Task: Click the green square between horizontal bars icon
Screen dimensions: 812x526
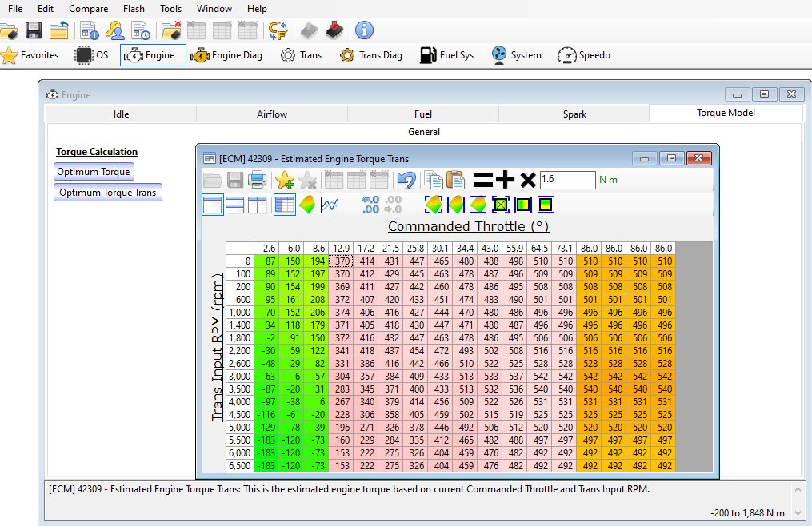Action: point(546,205)
